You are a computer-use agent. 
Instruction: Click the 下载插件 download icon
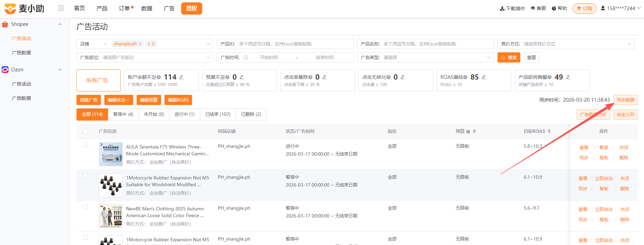pyautogui.click(x=502, y=8)
